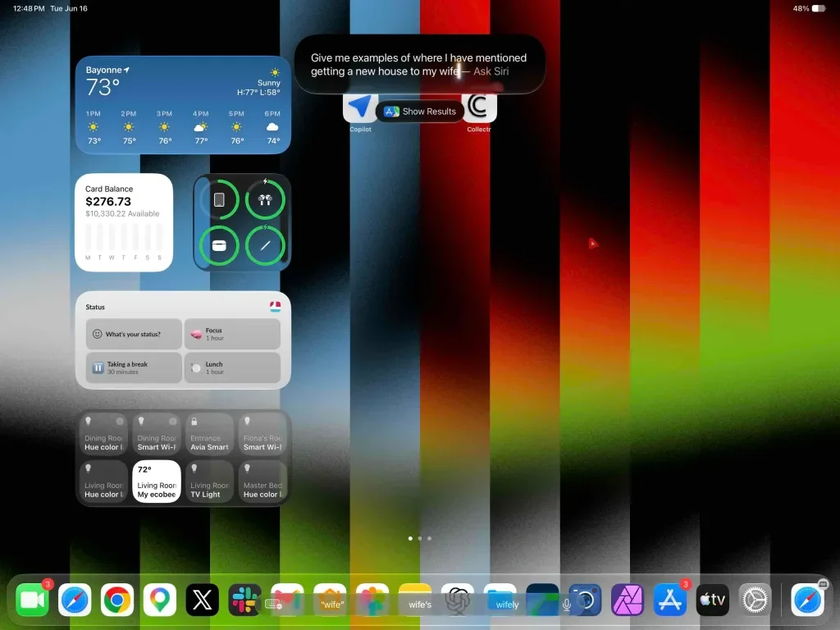
Task: Choose the "wifely" keyboard suggestion
Action: tap(507, 605)
